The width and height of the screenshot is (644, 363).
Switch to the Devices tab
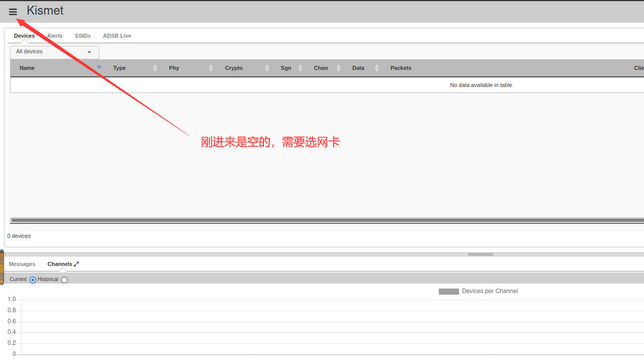point(24,36)
